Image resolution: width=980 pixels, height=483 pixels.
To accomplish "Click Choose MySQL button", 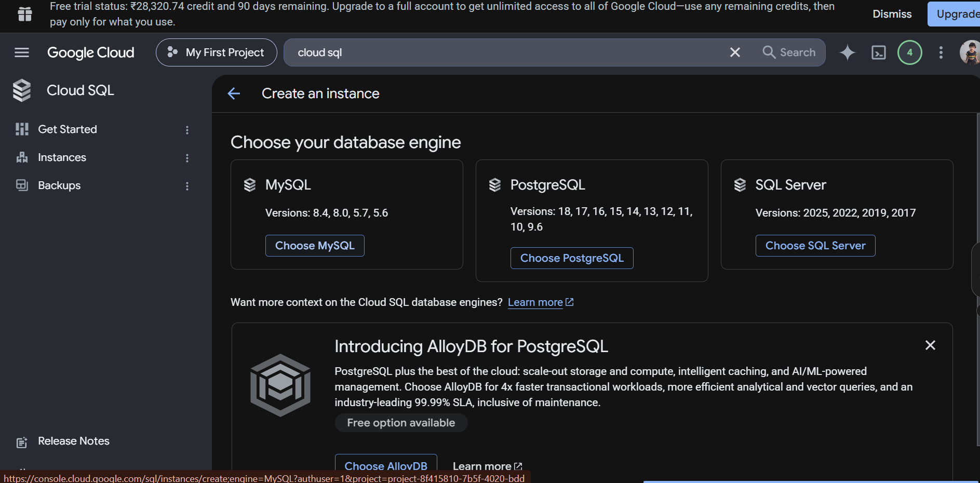I will click(315, 246).
